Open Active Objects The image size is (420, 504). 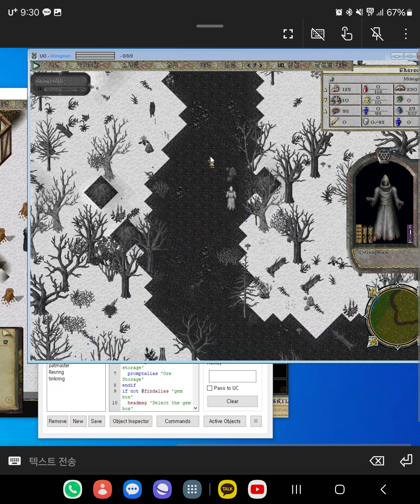(x=225, y=421)
